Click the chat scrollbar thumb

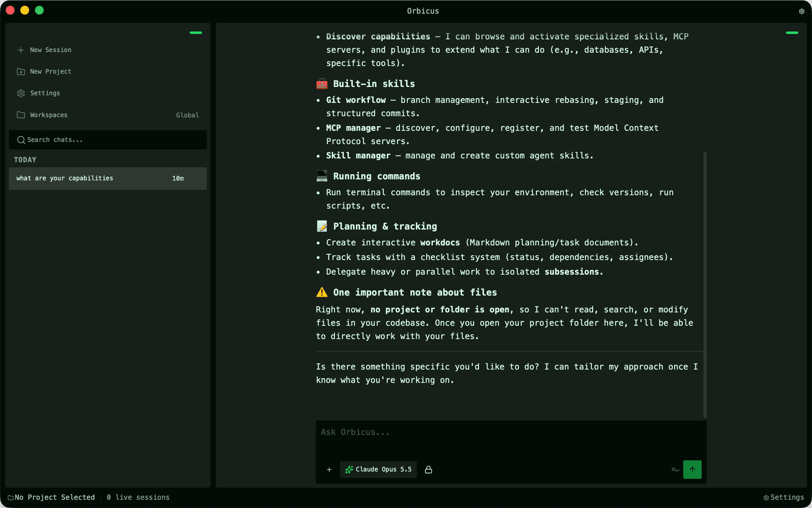tap(705, 285)
